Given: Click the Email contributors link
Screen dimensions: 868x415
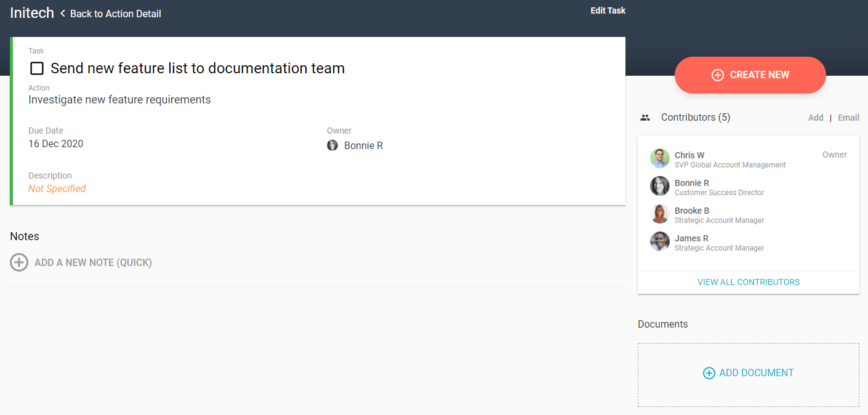Looking at the screenshot, I should point(848,118).
